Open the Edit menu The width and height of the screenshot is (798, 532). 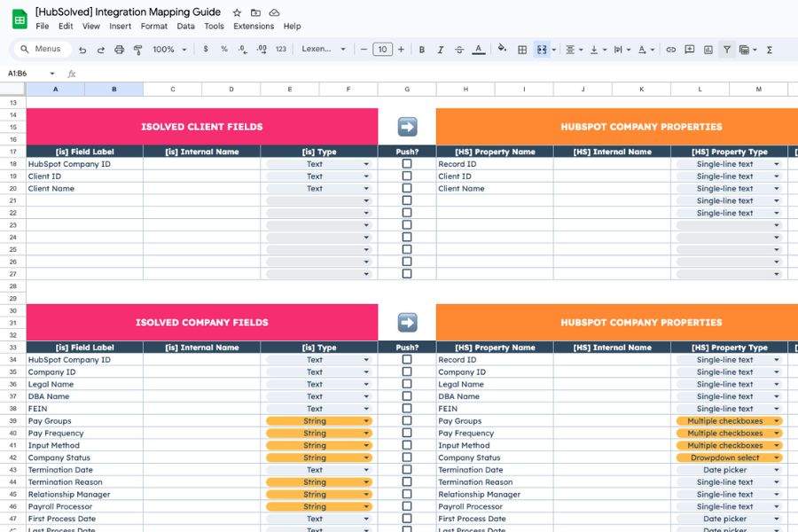[x=66, y=26]
